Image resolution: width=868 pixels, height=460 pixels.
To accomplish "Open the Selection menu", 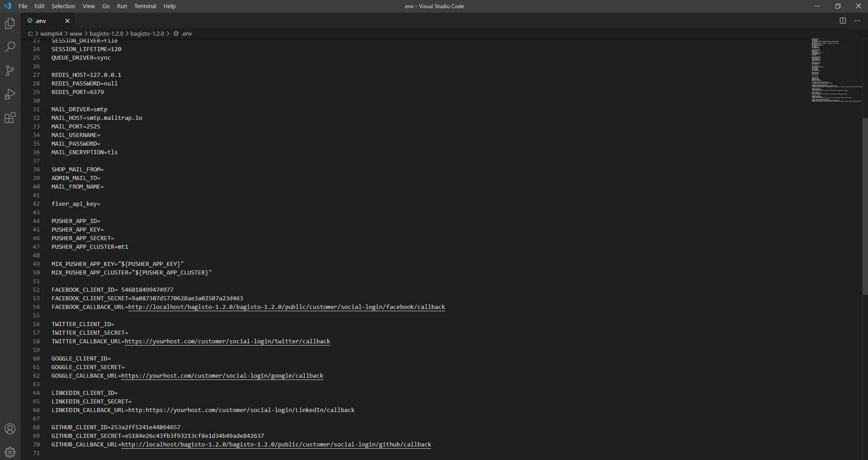I will (63, 6).
